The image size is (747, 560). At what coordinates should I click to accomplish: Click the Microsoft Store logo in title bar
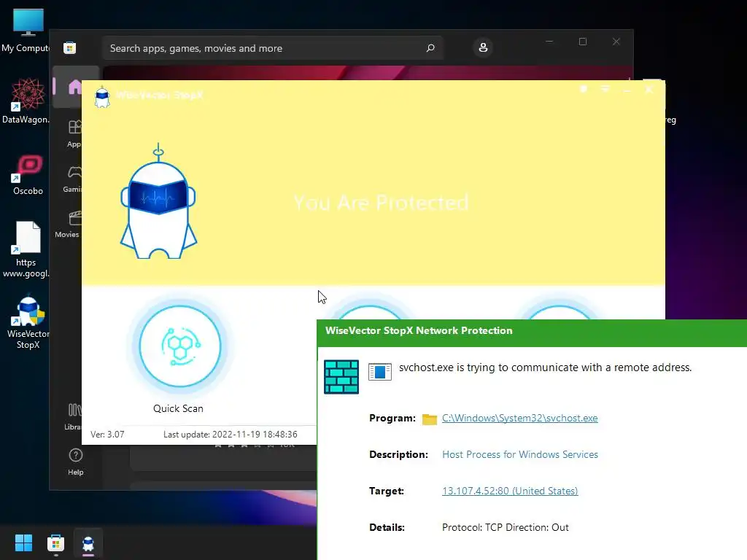(69, 47)
